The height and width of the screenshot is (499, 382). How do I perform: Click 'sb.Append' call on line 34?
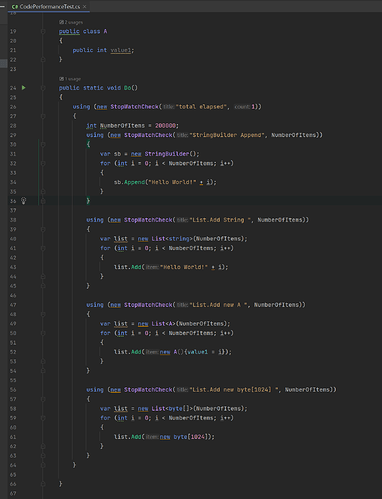point(130,182)
